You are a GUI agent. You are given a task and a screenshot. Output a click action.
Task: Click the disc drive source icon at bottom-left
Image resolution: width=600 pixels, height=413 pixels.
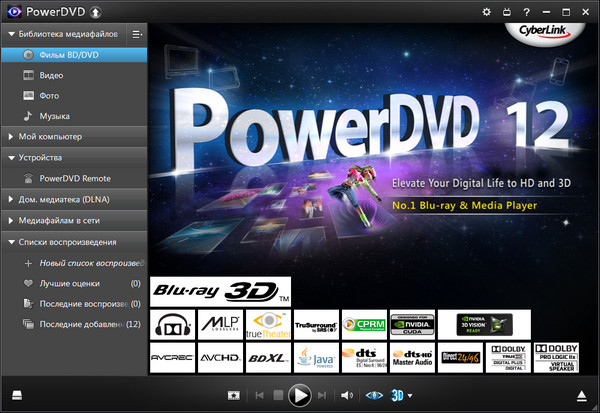(17, 395)
